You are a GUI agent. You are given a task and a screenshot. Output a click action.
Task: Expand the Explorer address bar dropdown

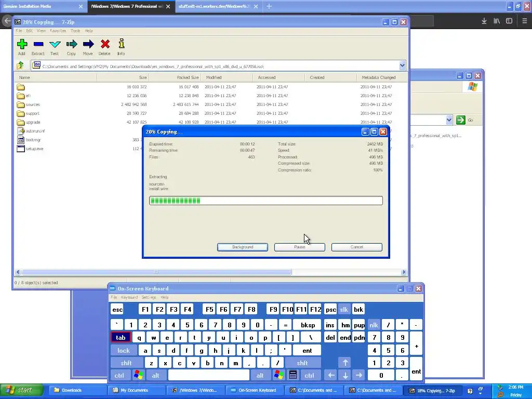coord(449,120)
